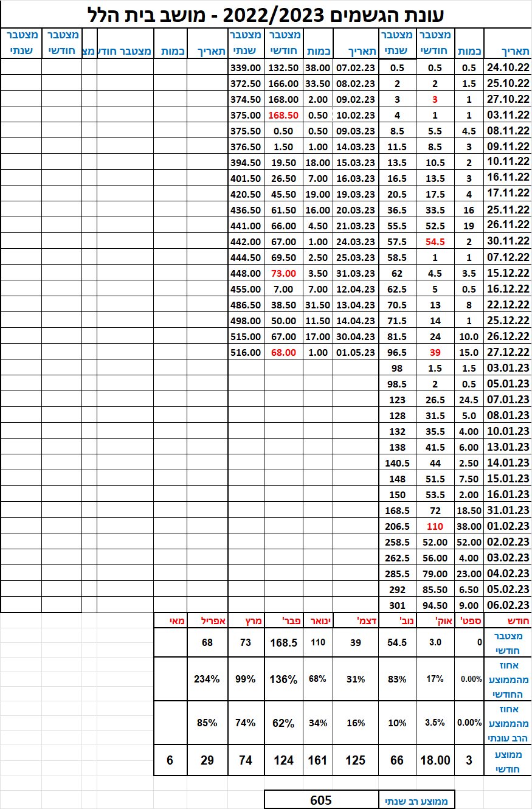Click the ממוצע רב שנתי label cell
The height and width of the screenshot is (809, 532).
pyautogui.click(x=416, y=800)
